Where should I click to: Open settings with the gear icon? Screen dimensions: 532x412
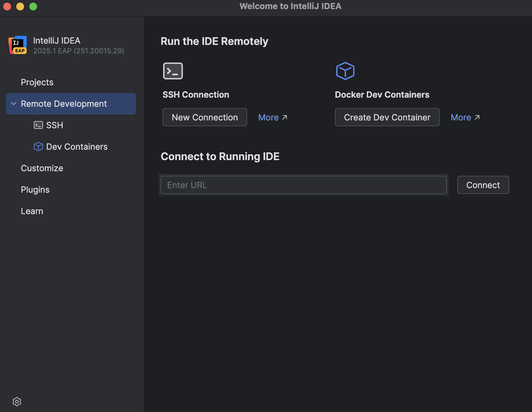point(17,402)
